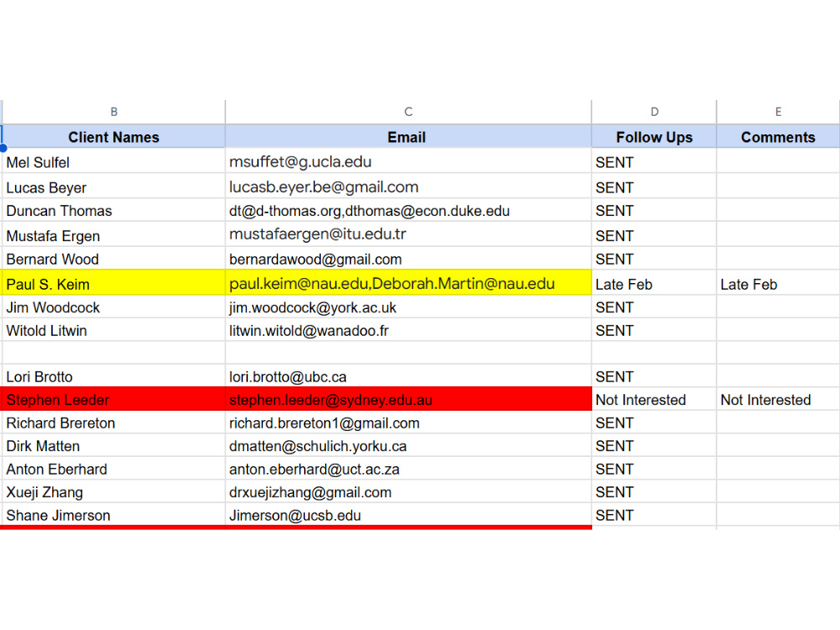The width and height of the screenshot is (840, 630).
Task: Select the Lori Brotto name cell
Action: coord(113,375)
